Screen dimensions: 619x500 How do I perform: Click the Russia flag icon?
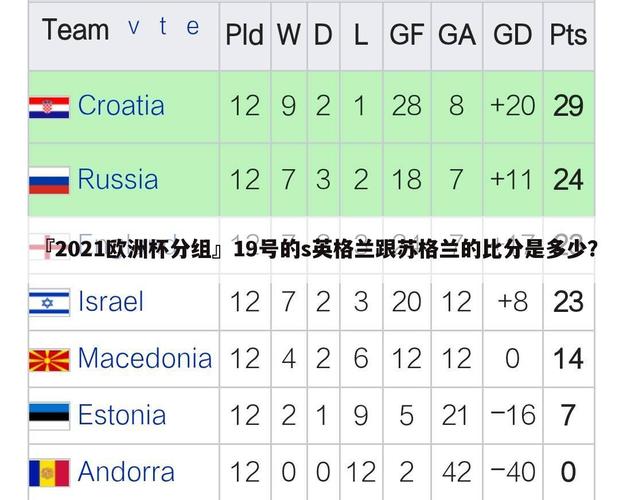tap(49, 181)
